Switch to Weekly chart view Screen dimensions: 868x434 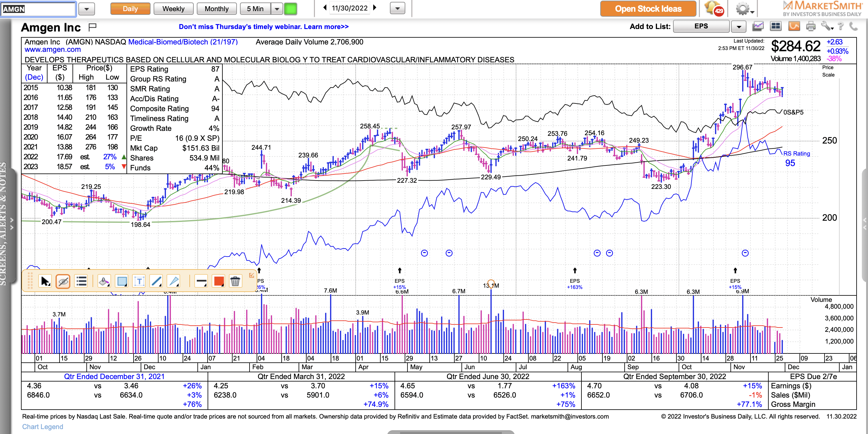173,8
